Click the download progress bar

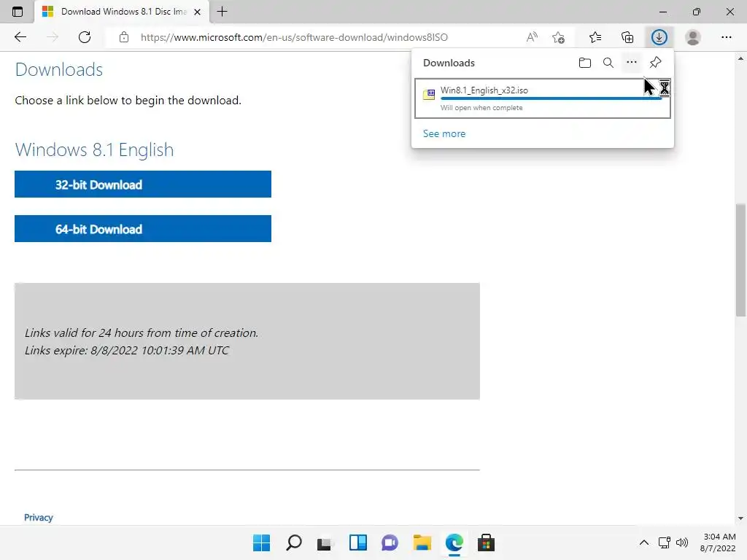(x=551, y=98)
